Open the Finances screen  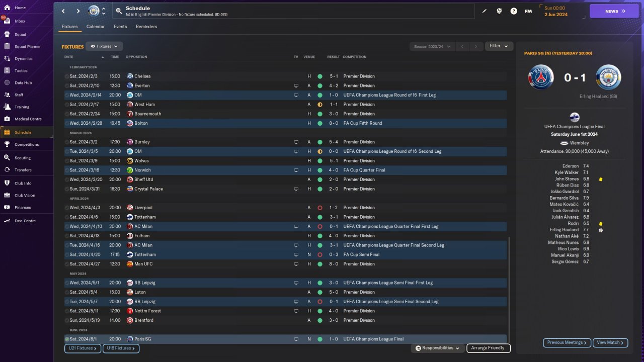[x=27, y=208]
